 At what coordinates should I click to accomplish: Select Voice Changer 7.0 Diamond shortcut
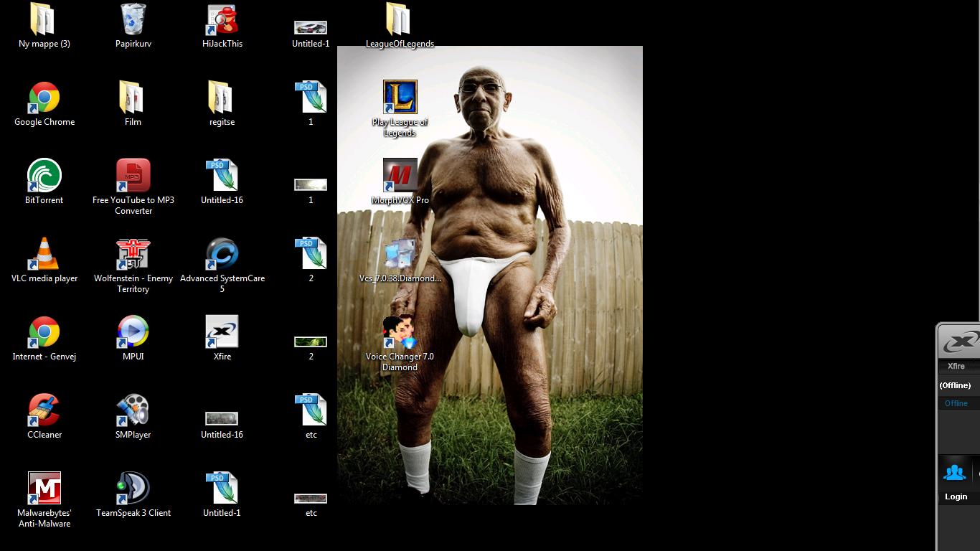400,333
